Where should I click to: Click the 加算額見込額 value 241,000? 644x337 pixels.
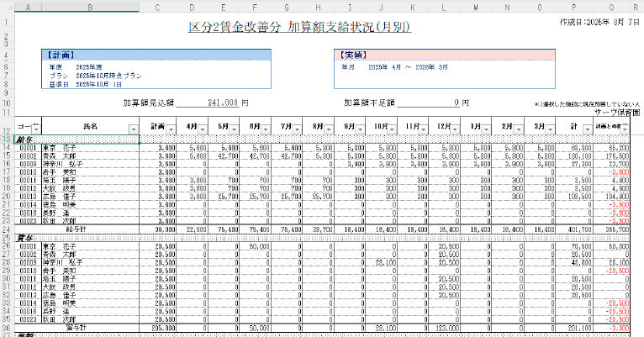point(223,103)
